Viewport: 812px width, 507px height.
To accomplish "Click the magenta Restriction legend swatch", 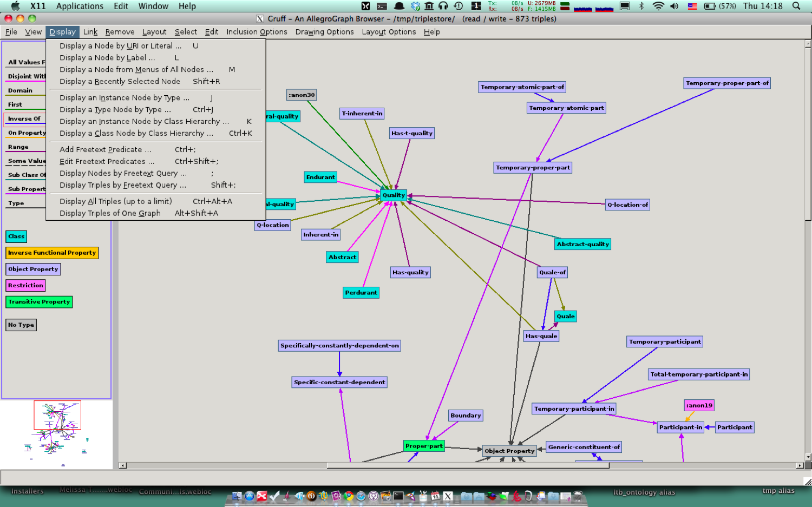I will pos(25,285).
